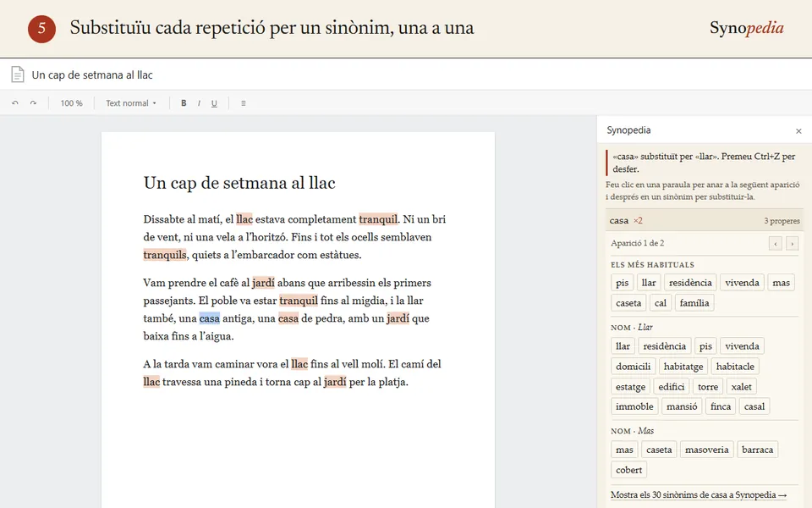Choose the 'habitacle' synonym
The width and height of the screenshot is (812, 508).
(735, 367)
